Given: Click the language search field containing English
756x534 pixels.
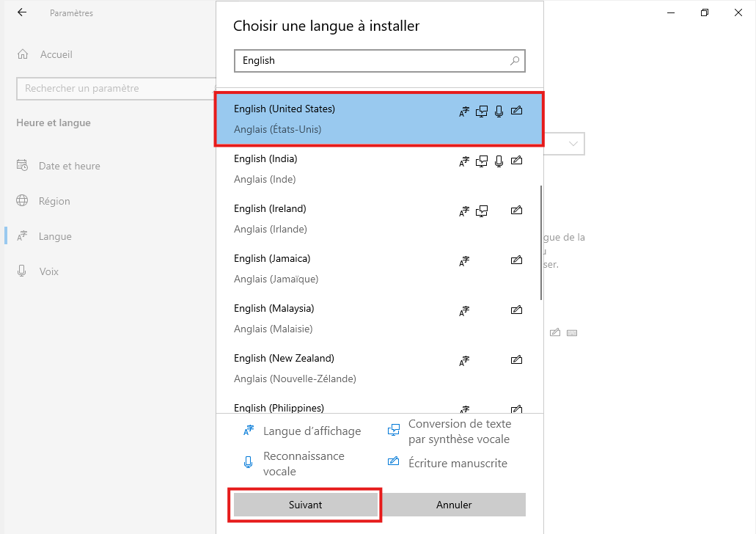Looking at the screenshot, I should click(x=370, y=61).
